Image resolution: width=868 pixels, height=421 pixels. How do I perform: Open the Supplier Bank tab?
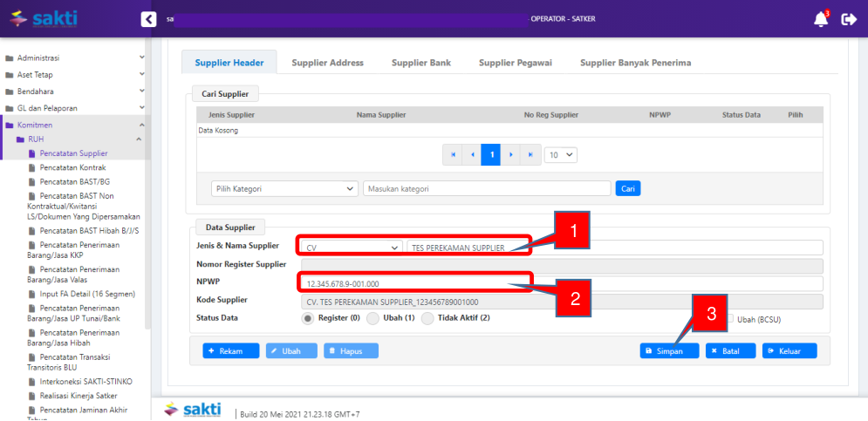click(420, 63)
